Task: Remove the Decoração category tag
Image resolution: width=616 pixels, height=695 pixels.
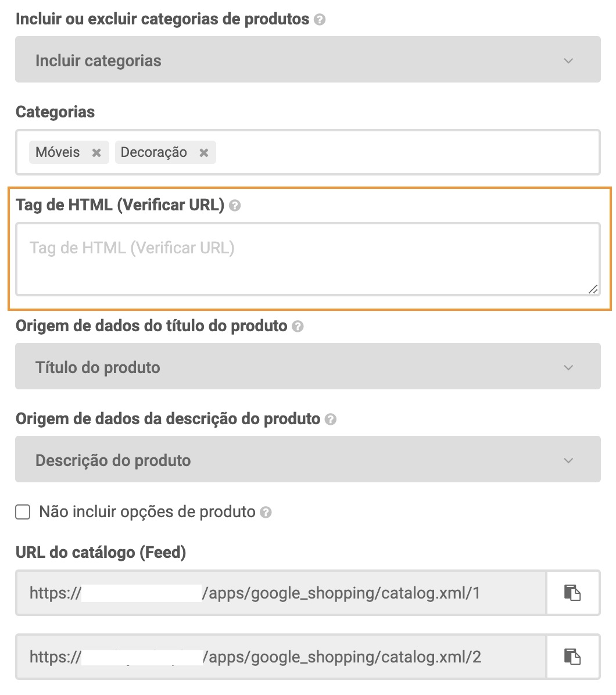Action: click(x=204, y=152)
